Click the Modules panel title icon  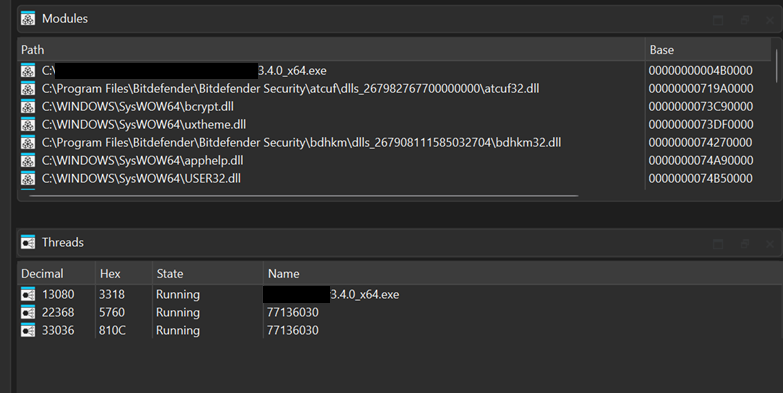click(28, 19)
